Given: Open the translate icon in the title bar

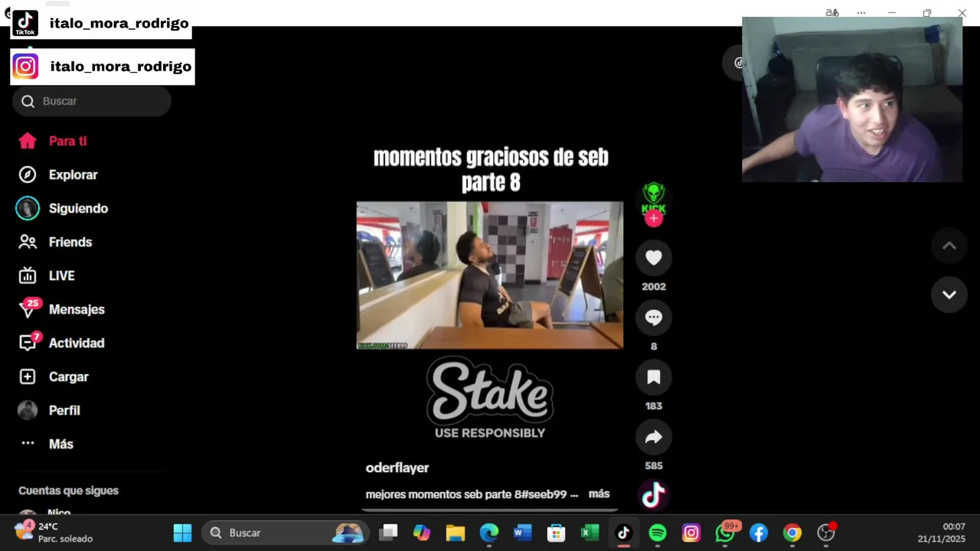Looking at the screenshot, I should coord(831,12).
